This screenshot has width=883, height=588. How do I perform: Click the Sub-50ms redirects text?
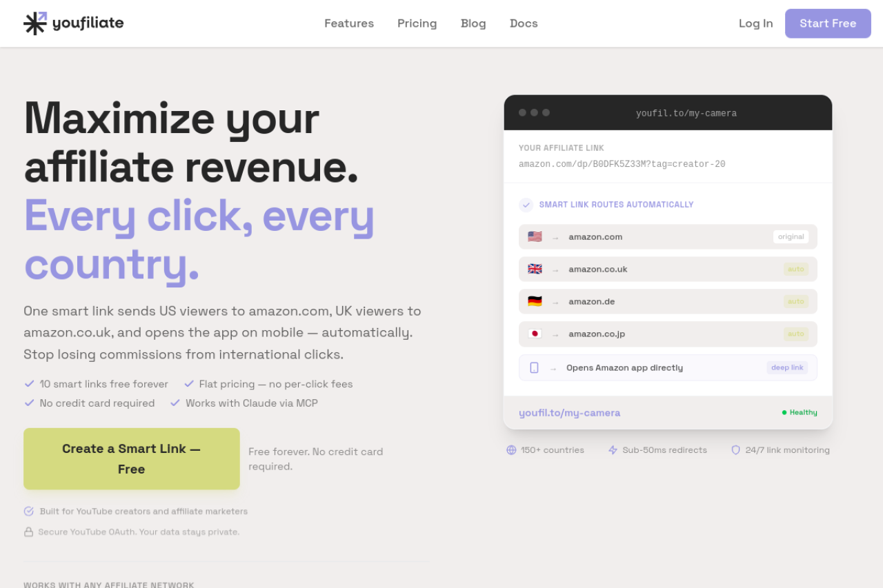coord(665,450)
